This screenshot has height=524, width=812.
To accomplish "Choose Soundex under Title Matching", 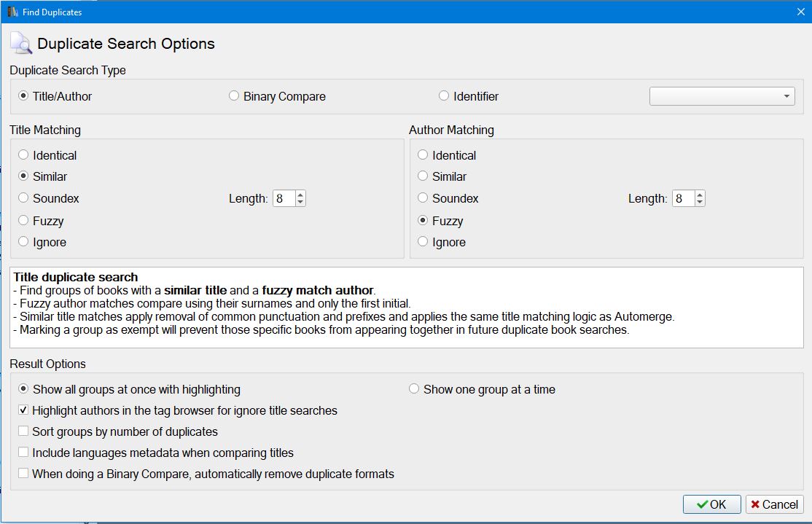I will tap(24, 198).
